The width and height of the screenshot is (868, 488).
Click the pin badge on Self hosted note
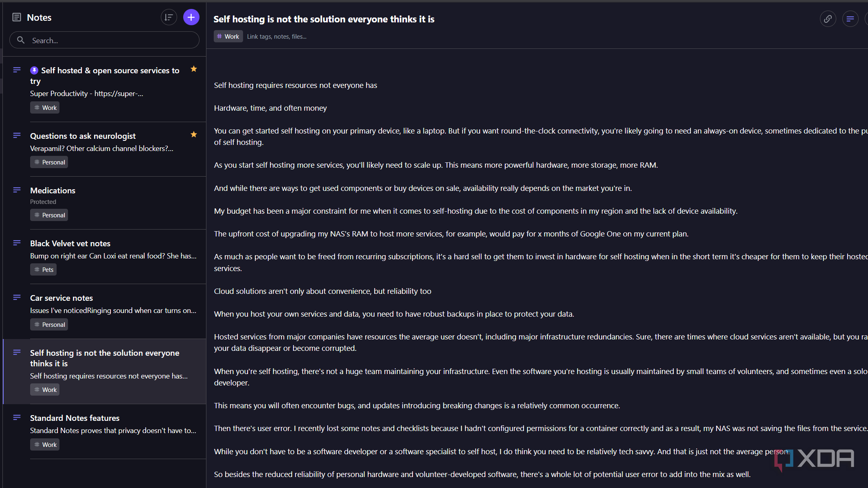click(x=34, y=70)
